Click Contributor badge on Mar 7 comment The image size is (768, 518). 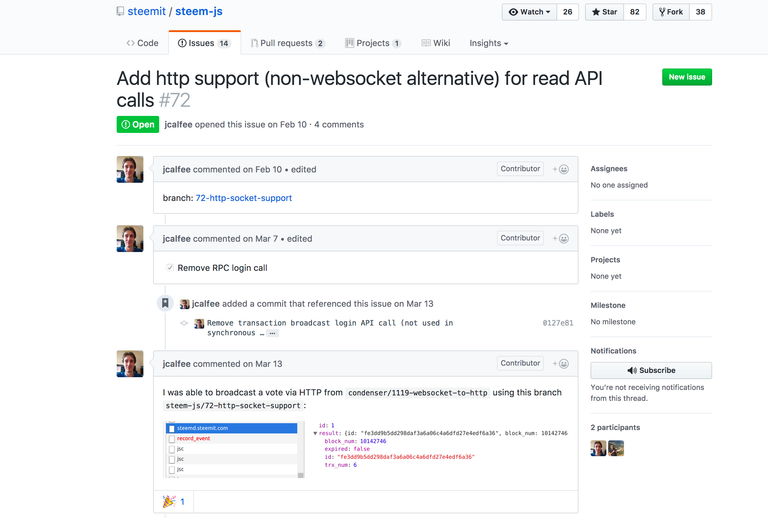point(520,238)
